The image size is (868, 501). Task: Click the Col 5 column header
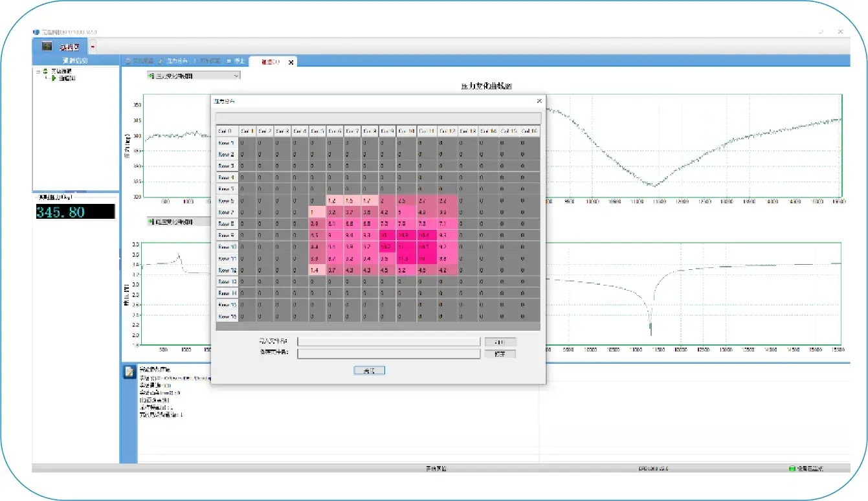point(317,131)
